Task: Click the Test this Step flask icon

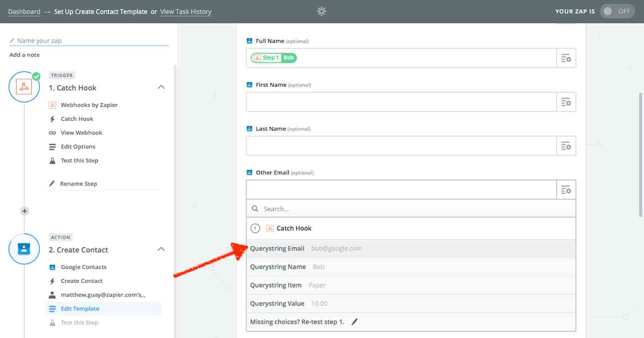Action: (x=52, y=160)
